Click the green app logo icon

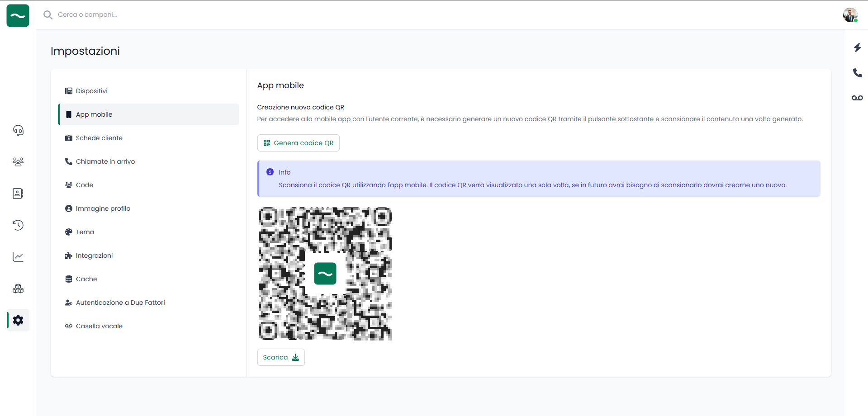pos(18,15)
